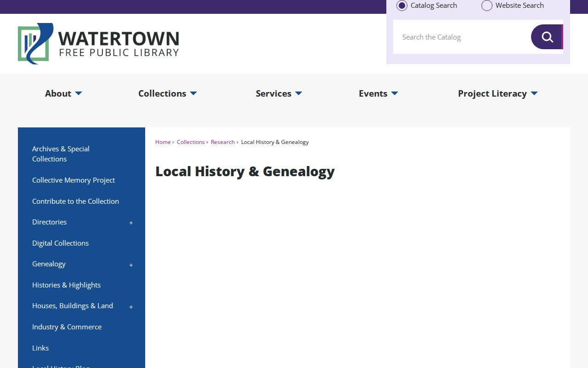Open the Services dropdown menu
This screenshot has height=368, width=588.
point(279,93)
